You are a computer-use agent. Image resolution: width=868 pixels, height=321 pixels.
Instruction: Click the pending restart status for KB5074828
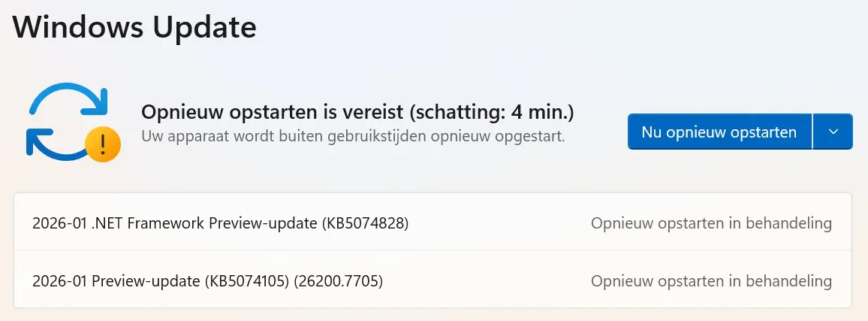tap(711, 223)
